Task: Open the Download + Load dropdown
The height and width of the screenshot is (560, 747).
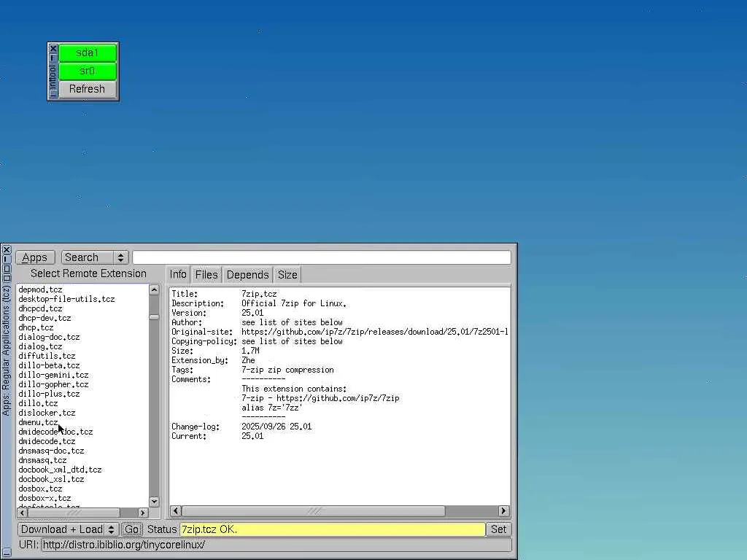Action: tap(68, 529)
